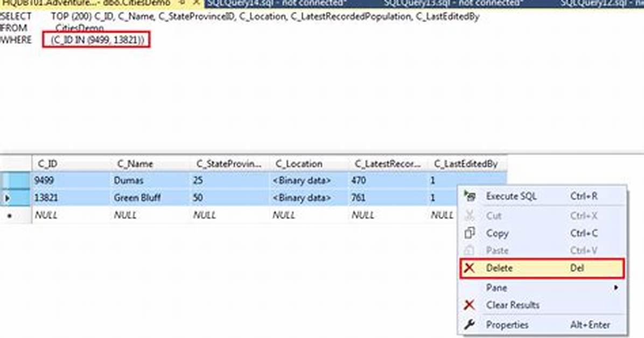Click the Execute SQL icon in context menu
The width and height of the screenshot is (644, 338).
pyautogui.click(x=470, y=196)
